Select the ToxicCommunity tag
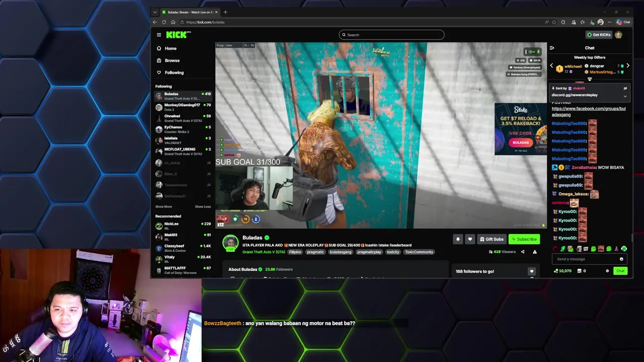 point(419,252)
